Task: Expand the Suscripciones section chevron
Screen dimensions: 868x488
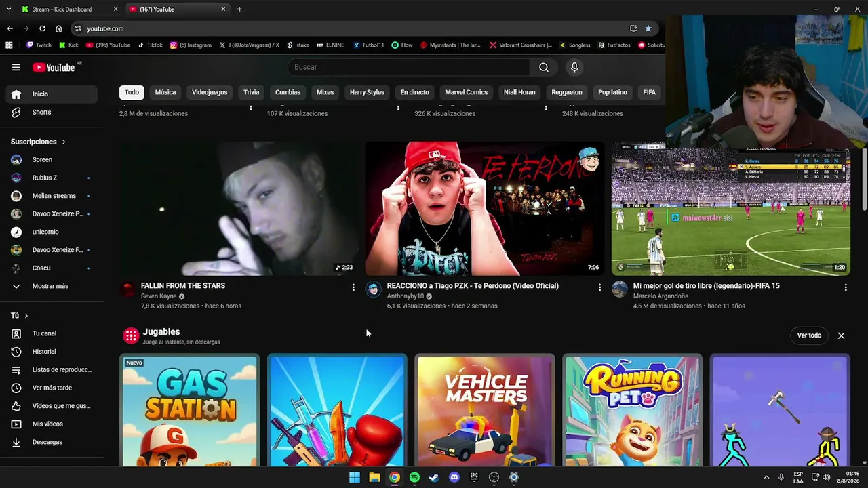Action: point(64,142)
